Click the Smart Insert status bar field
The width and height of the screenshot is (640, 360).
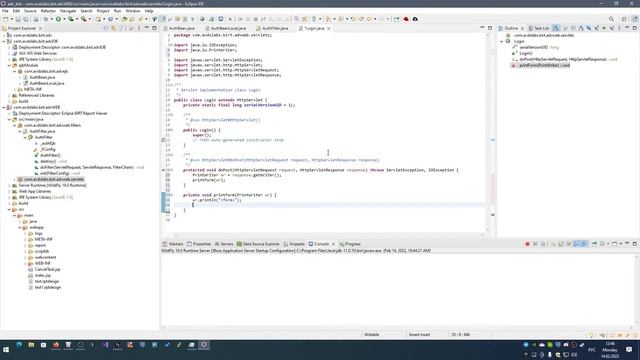pos(420,335)
